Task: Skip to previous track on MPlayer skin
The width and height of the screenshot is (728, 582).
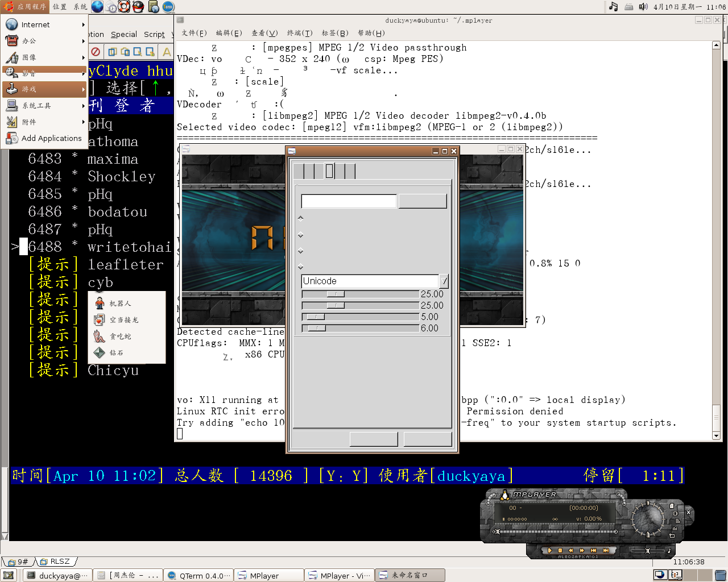Action: [x=593, y=550]
